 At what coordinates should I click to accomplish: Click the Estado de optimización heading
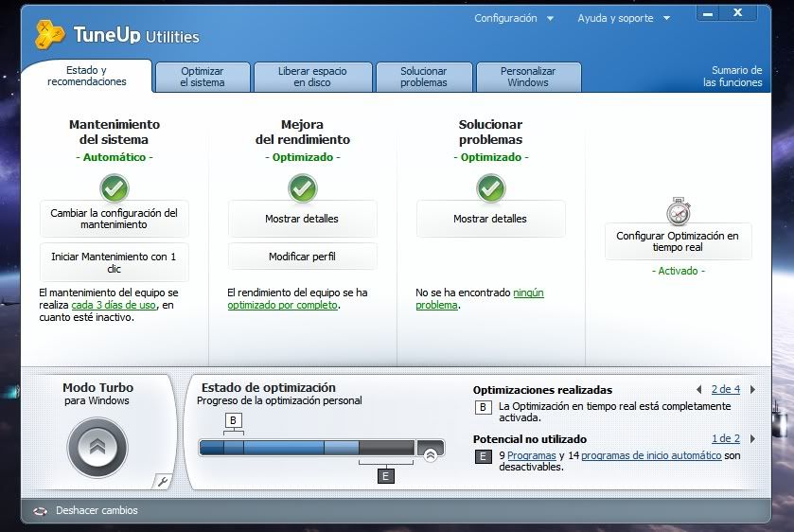point(269,387)
